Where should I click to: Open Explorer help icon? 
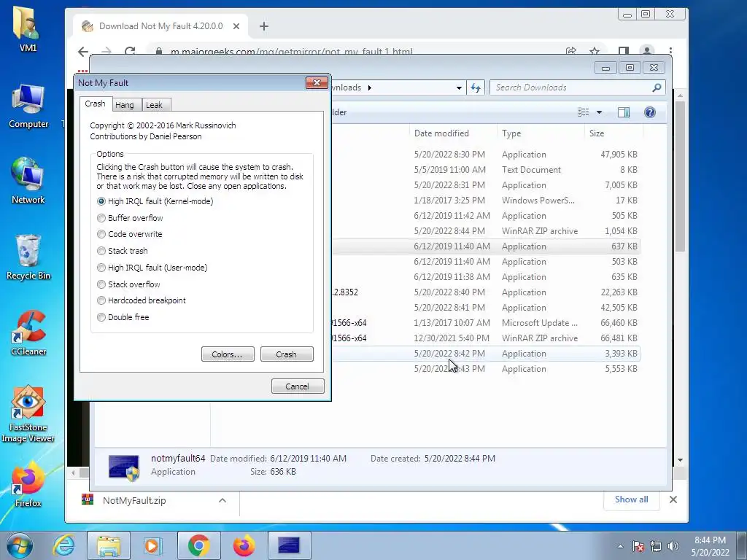pos(650,112)
